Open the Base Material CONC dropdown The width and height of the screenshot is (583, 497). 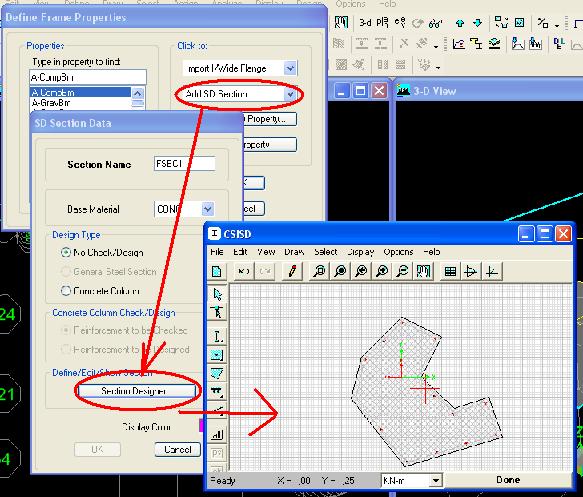(207, 209)
